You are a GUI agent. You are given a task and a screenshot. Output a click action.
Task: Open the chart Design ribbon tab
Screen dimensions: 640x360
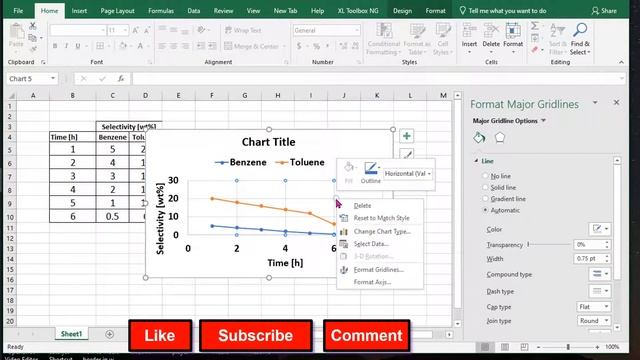[x=402, y=11]
